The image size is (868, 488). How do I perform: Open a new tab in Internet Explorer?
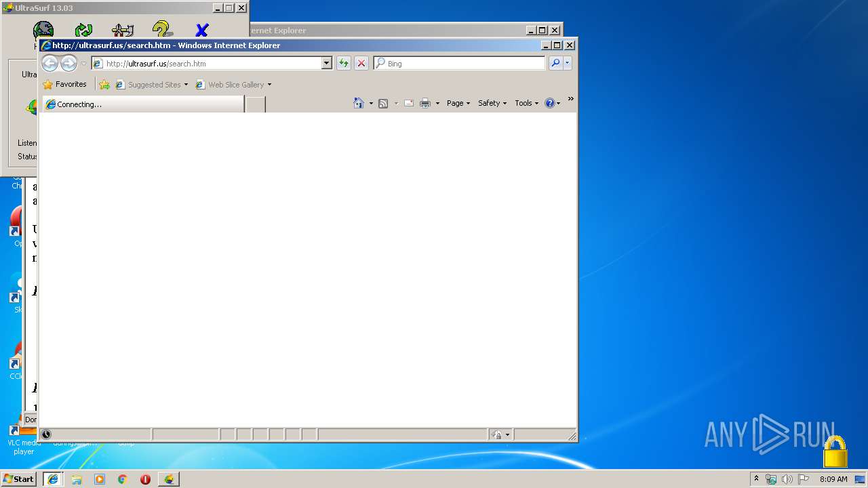point(255,104)
